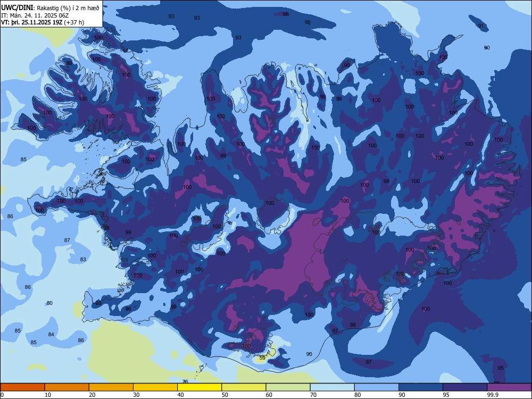Pick the indigo 95–99.9 legend swatch
Screen dimensions: 532x399
coord(465,387)
